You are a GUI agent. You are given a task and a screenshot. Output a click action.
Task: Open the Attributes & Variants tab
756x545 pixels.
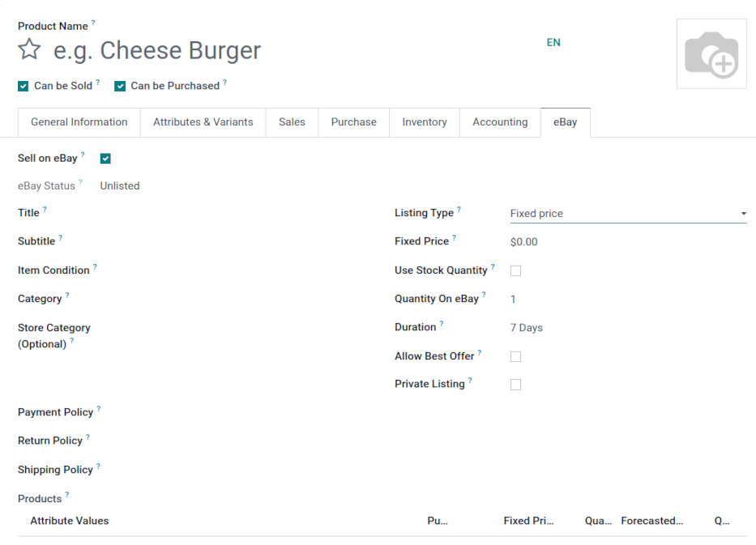[203, 122]
